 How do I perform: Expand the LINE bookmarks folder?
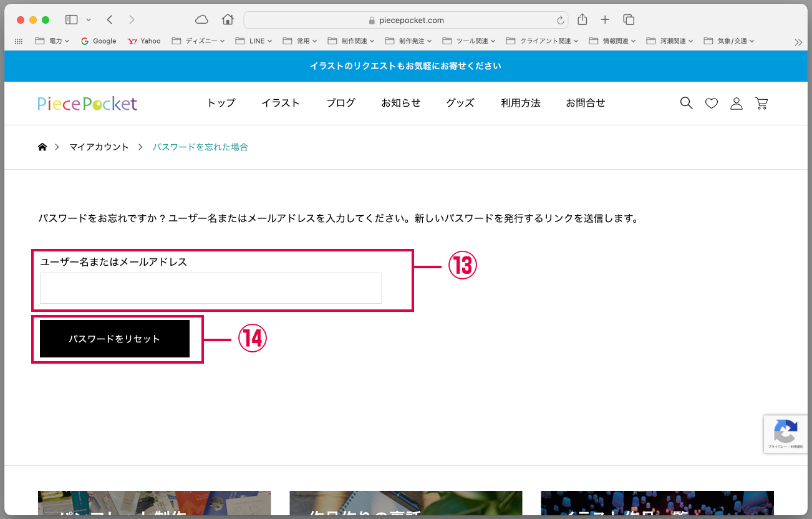click(254, 41)
